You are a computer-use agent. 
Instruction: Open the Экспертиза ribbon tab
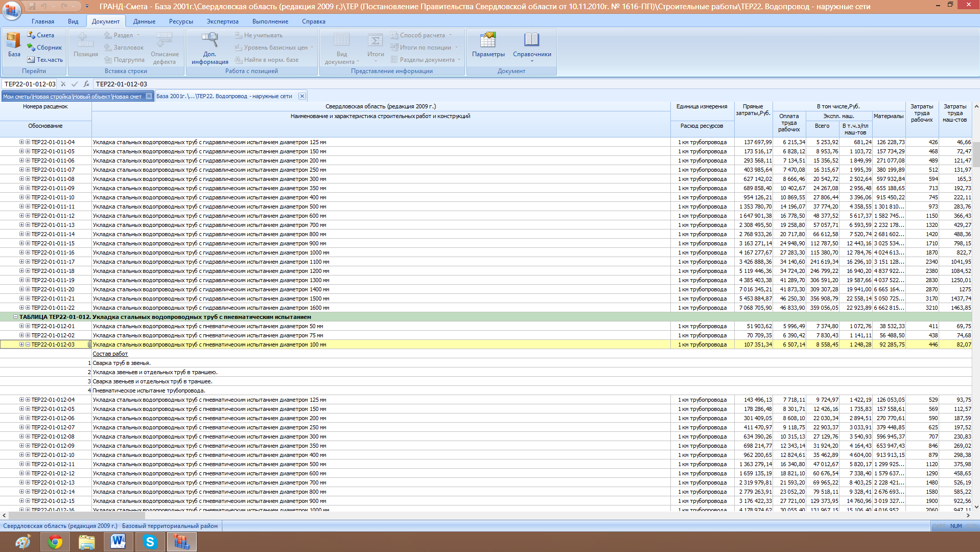222,21
